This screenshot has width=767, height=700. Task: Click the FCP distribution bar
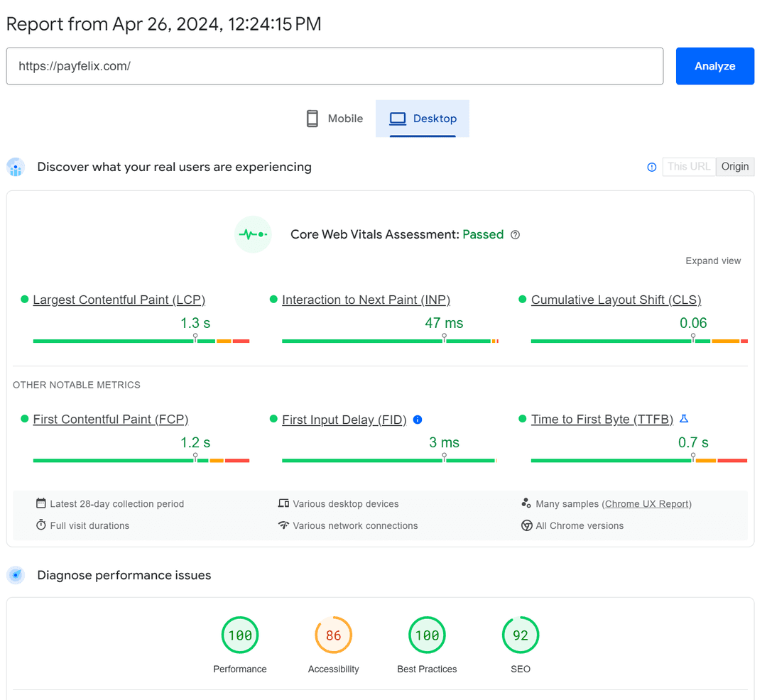141,461
